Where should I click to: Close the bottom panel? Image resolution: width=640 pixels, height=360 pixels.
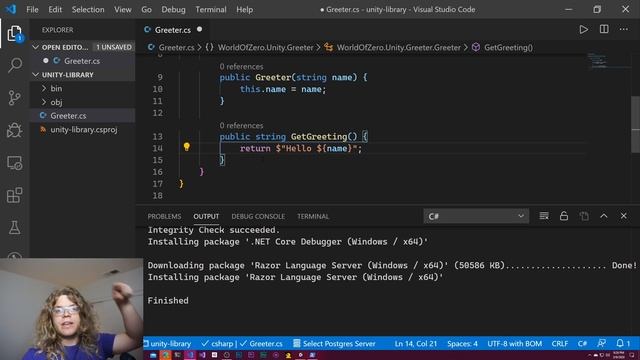tap(624, 216)
